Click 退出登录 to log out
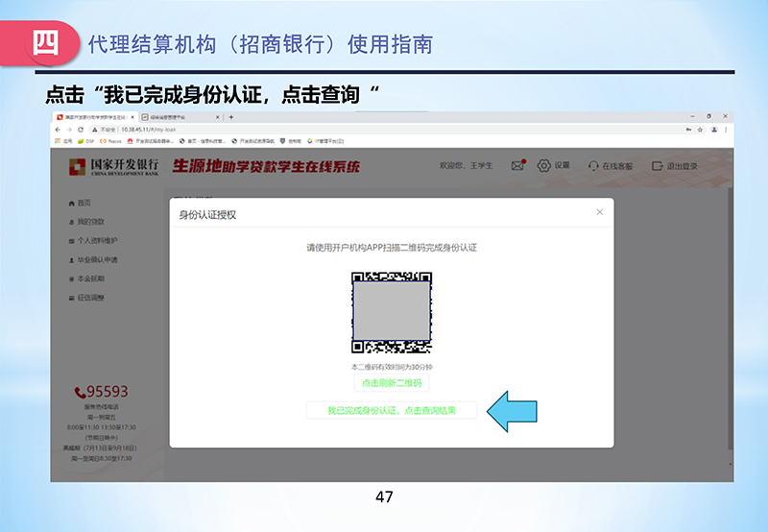 (675, 166)
